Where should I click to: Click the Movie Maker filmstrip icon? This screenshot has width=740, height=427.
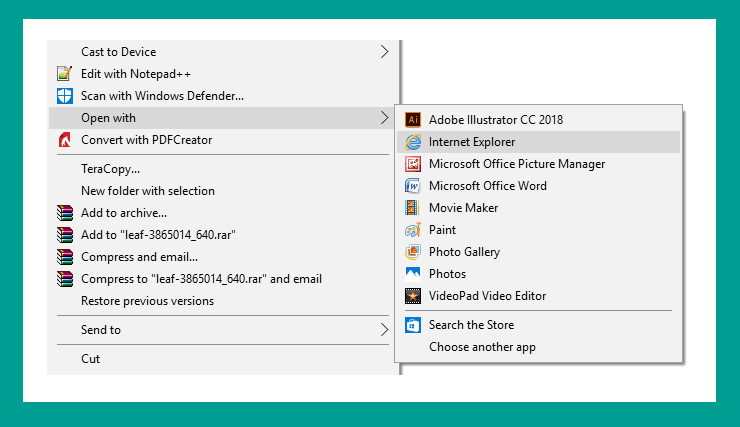(412, 208)
